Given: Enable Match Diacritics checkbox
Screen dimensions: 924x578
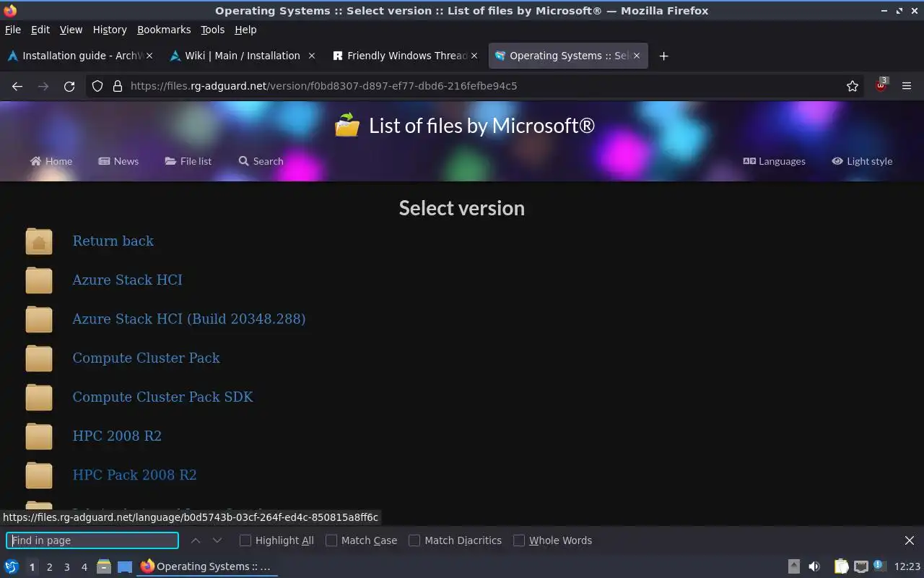Looking at the screenshot, I should pyautogui.click(x=414, y=540).
